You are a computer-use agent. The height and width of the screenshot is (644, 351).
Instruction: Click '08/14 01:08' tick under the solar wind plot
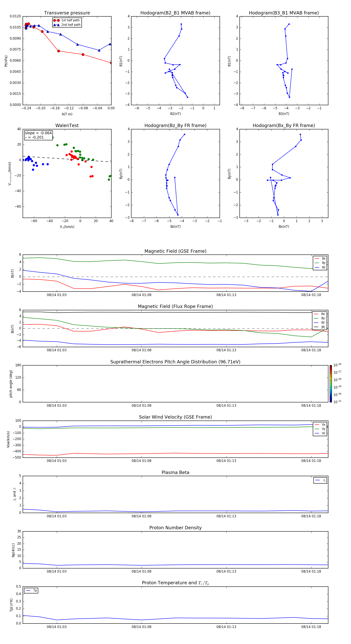[141, 461]
